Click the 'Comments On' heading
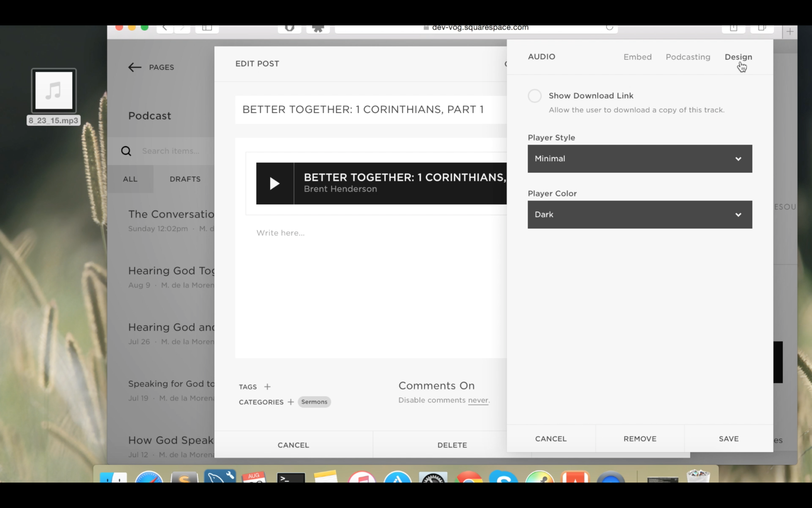Image resolution: width=812 pixels, height=508 pixels. pos(437,386)
